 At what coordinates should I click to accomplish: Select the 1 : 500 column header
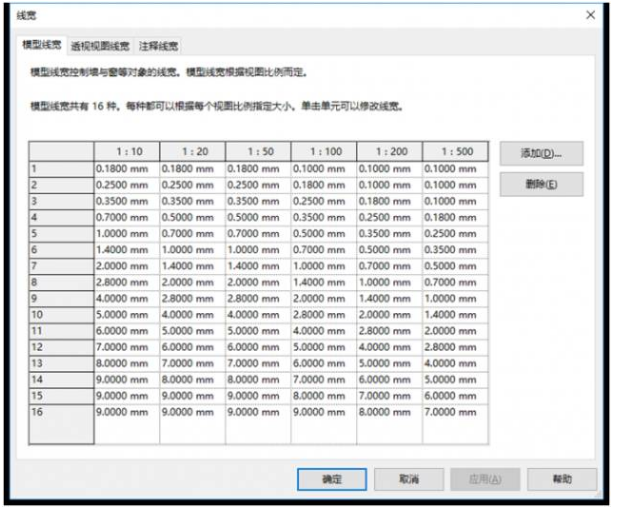(x=456, y=151)
